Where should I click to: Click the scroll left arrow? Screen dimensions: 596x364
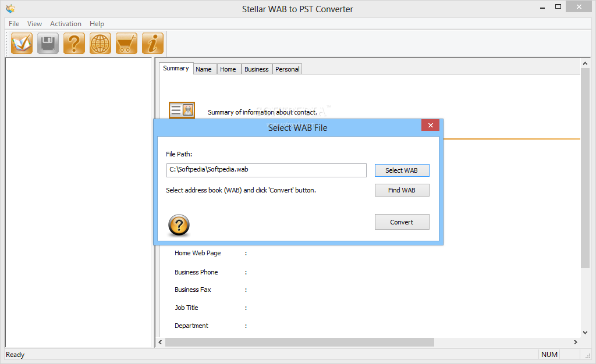161,342
